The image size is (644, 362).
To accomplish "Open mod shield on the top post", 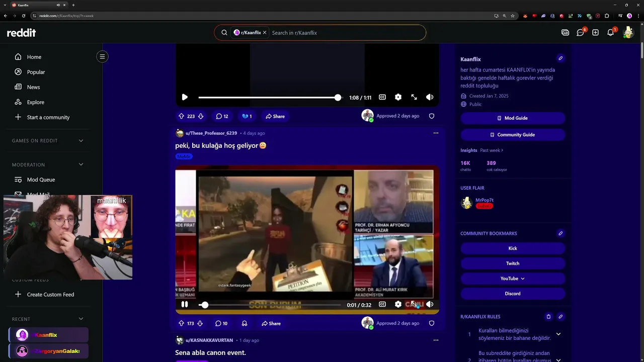I will (431, 116).
